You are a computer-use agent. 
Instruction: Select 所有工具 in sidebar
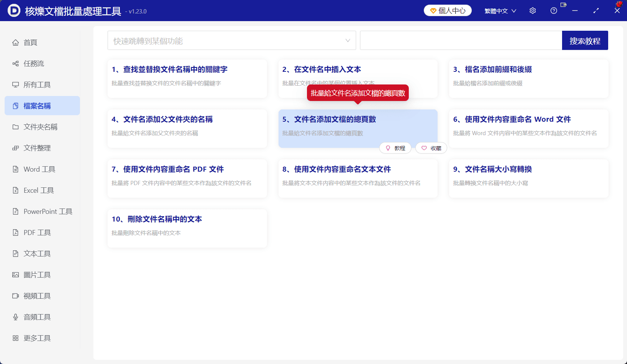pos(42,85)
